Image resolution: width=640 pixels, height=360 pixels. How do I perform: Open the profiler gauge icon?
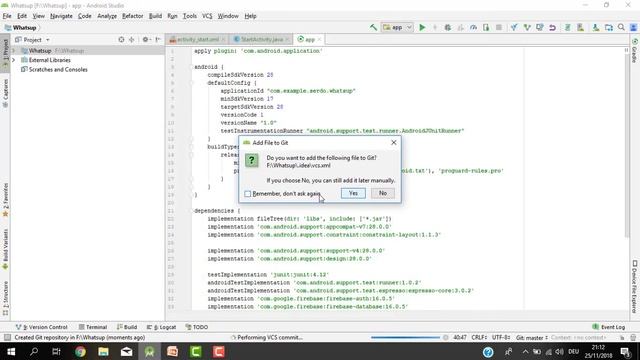473,27
